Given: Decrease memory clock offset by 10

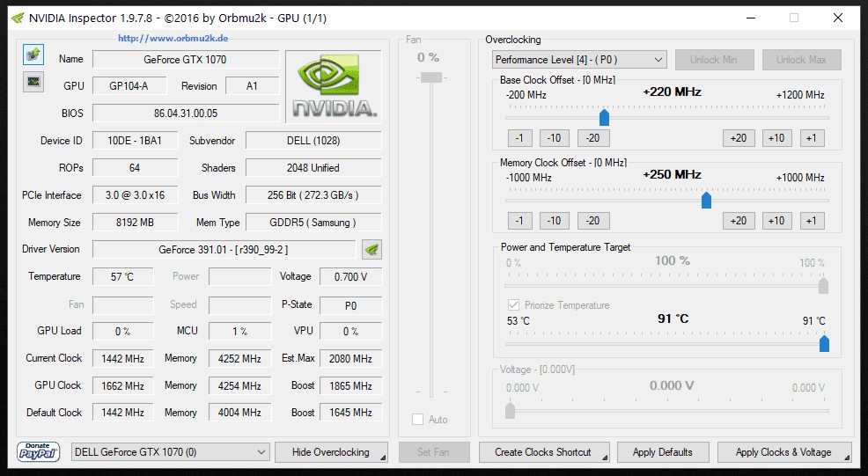Looking at the screenshot, I should tap(555, 221).
